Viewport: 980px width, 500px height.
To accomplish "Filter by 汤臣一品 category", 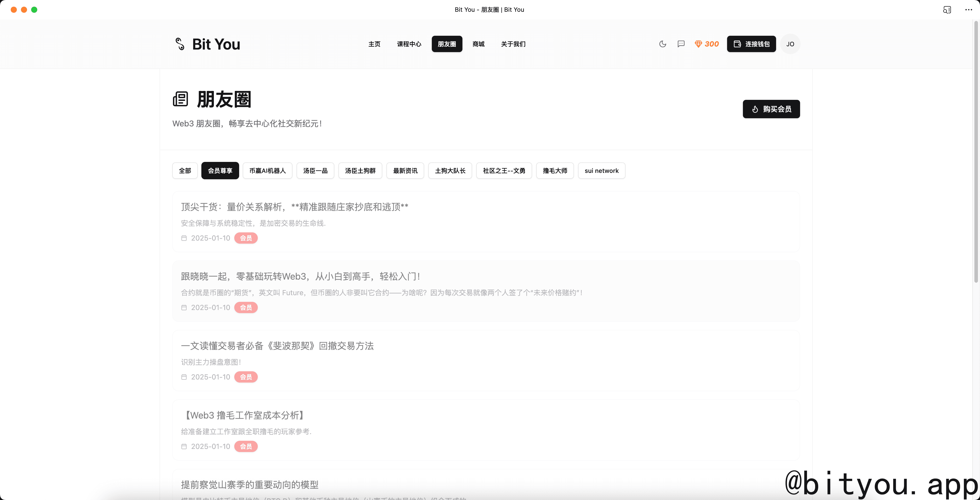I will coord(315,171).
